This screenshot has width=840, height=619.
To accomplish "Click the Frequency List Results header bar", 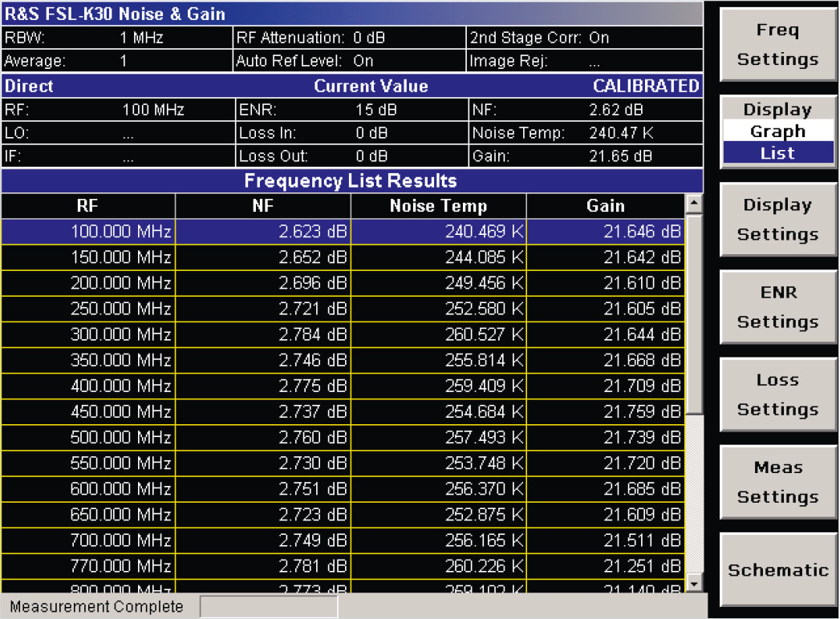I will 351,180.
